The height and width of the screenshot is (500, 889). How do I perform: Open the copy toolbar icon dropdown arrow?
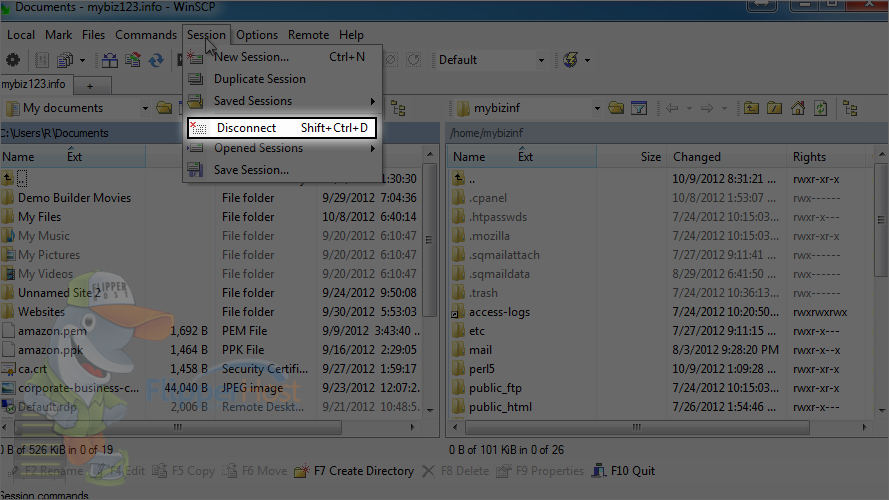(x=82, y=60)
